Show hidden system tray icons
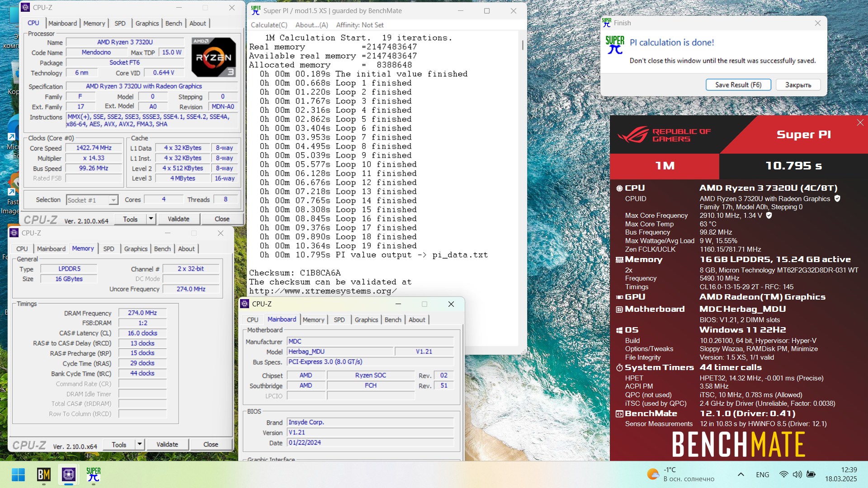Screen dimensions: 868x488 741,474
